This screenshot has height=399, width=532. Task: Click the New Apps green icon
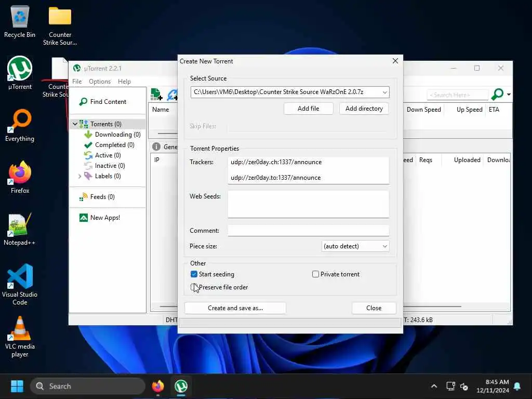click(84, 218)
